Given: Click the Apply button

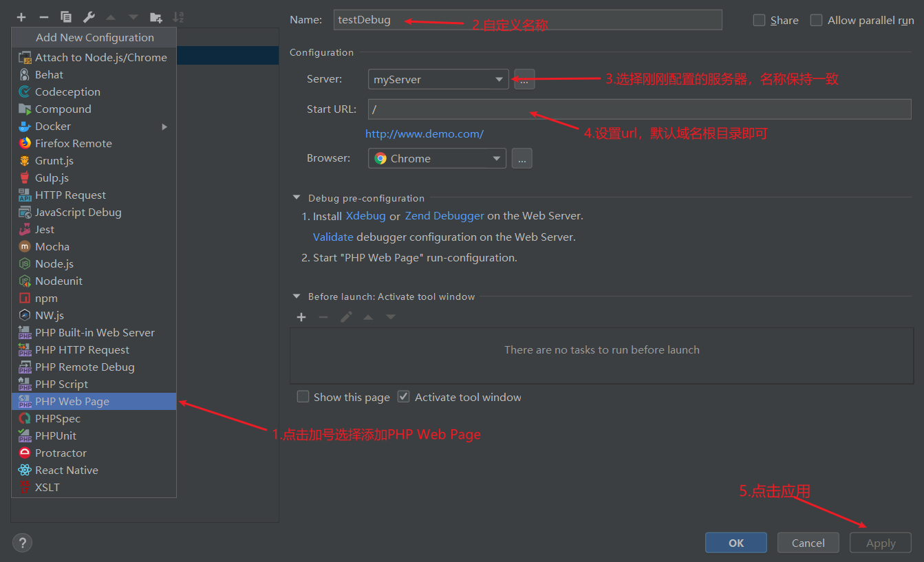Looking at the screenshot, I should coord(881,543).
